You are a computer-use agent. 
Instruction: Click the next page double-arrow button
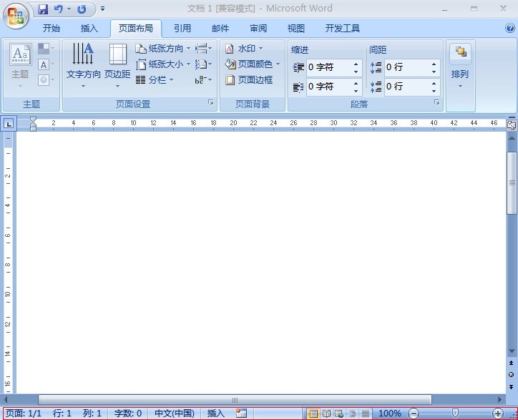[x=512, y=386]
